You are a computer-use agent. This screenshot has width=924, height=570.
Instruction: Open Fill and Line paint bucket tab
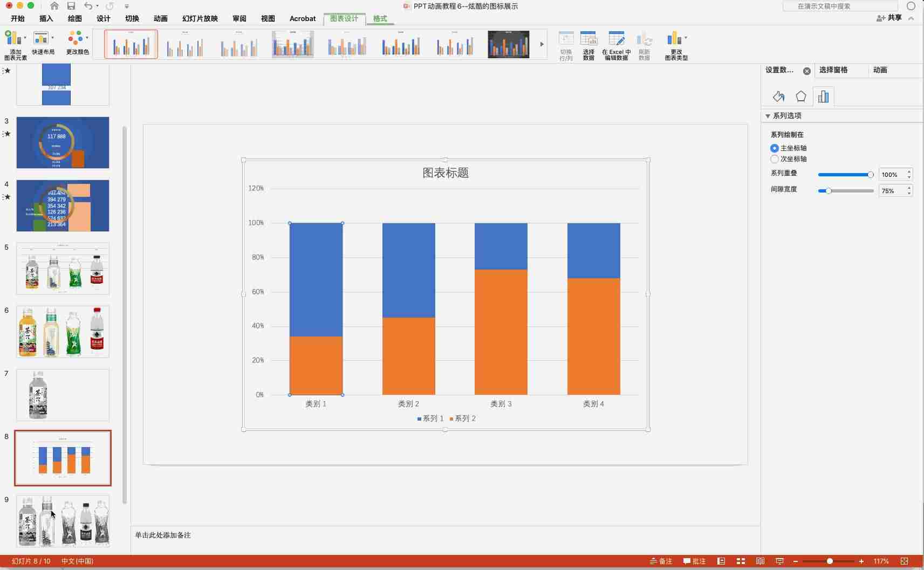point(778,97)
